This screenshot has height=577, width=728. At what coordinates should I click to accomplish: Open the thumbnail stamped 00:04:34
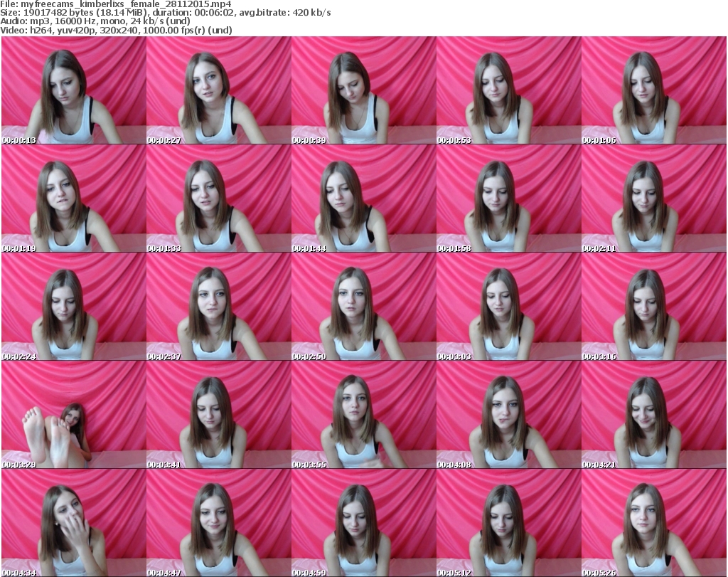click(x=74, y=523)
